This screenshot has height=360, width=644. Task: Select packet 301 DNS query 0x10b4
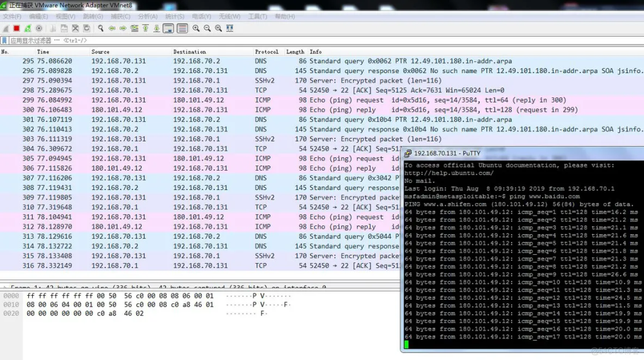pyautogui.click(x=322, y=120)
